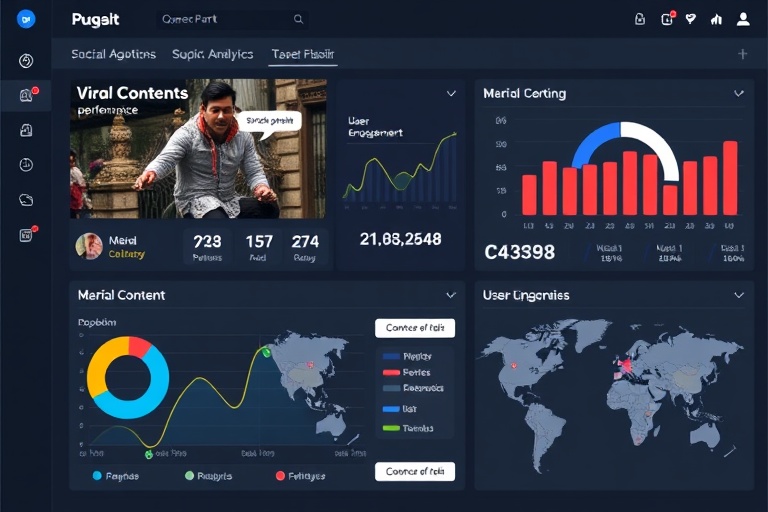Switch to the Social Agotins tab
This screenshot has height=512, width=768.
(x=113, y=54)
